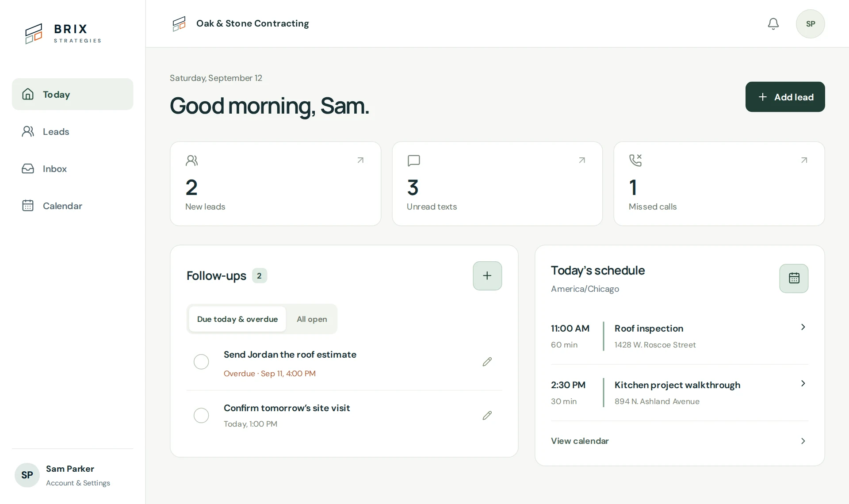Click the chat bubble icon on Unread texts card
Image resolution: width=849 pixels, height=504 pixels.
413,160
